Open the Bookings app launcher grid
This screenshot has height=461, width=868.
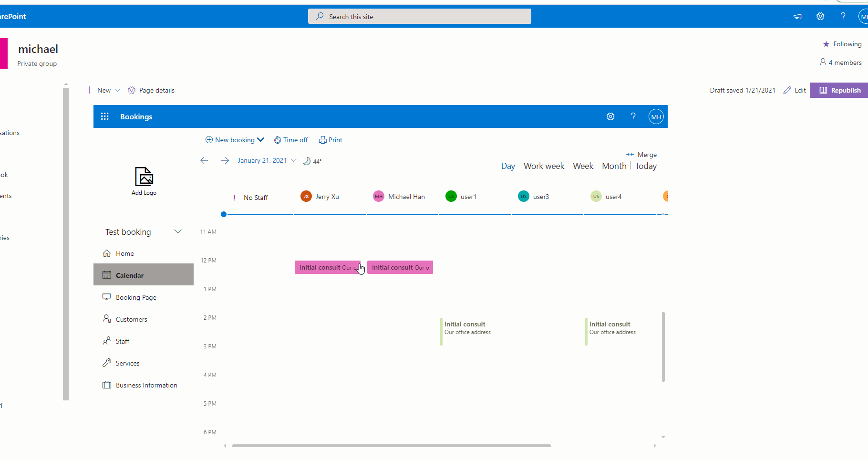105,116
